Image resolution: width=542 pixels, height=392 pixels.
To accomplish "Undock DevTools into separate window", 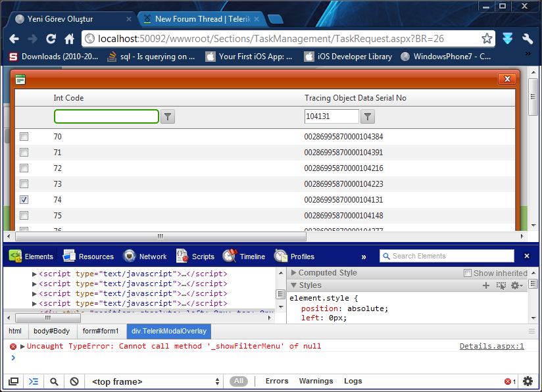I will pos(13,381).
